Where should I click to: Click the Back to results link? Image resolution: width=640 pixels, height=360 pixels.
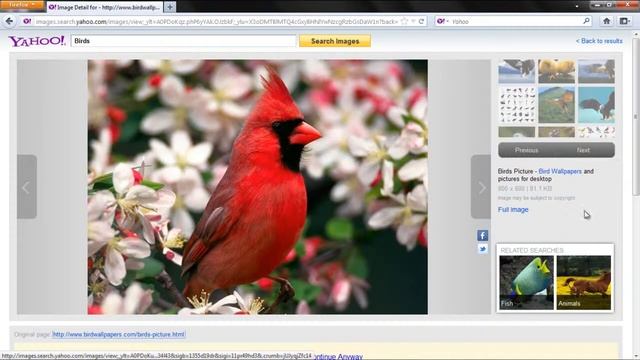pos(599,41)
